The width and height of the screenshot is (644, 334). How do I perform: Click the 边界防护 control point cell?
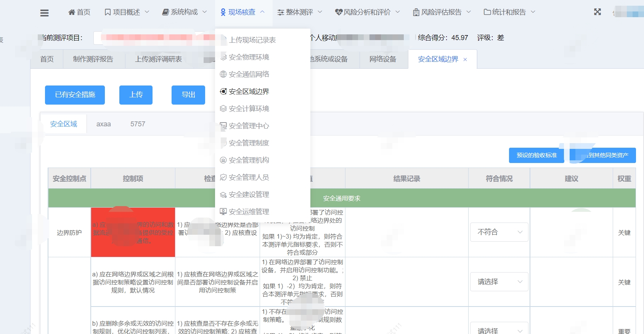pos(69,232)
